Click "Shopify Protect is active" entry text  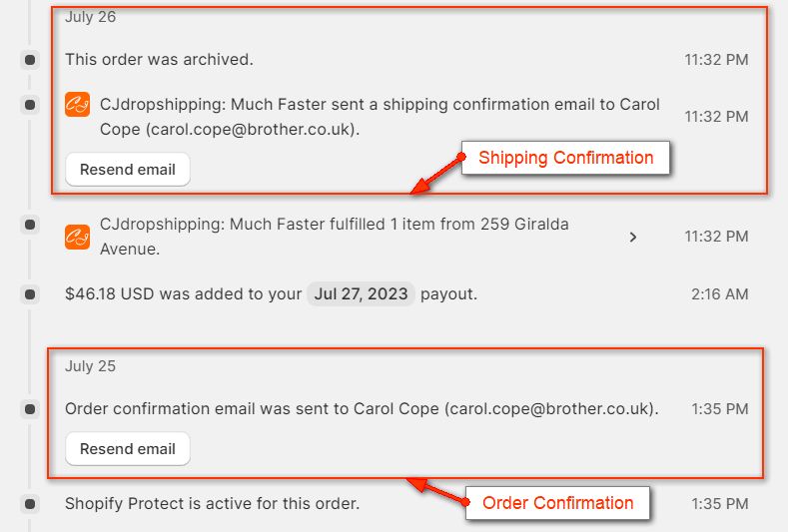coord(212,504)
